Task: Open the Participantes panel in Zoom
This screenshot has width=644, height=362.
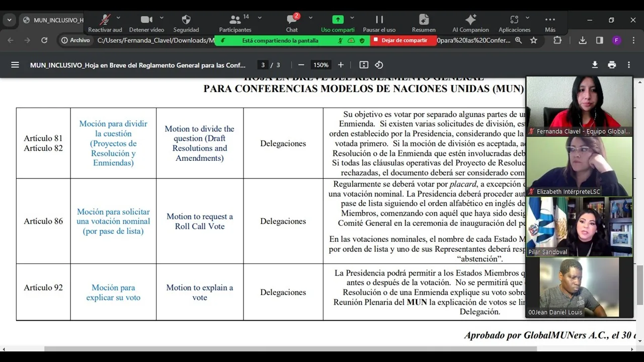Action: [235, 20]
